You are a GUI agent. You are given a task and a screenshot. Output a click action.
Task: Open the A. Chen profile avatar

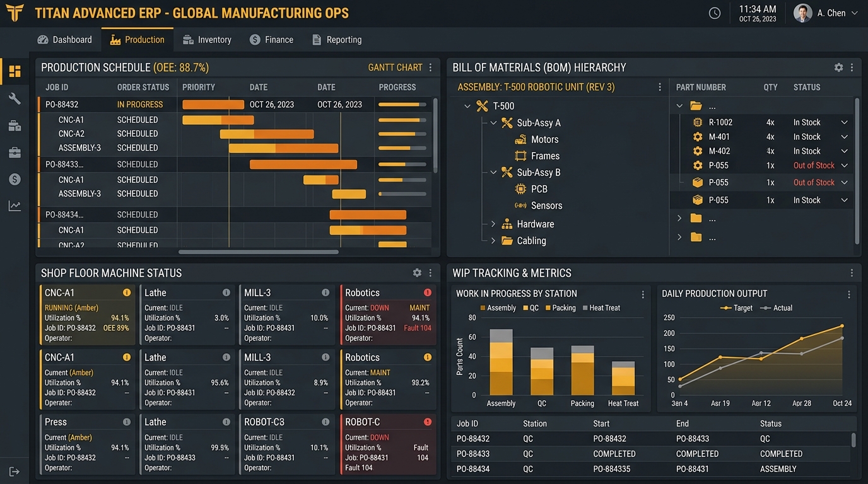pyautogui.click(x=802, y=13)
